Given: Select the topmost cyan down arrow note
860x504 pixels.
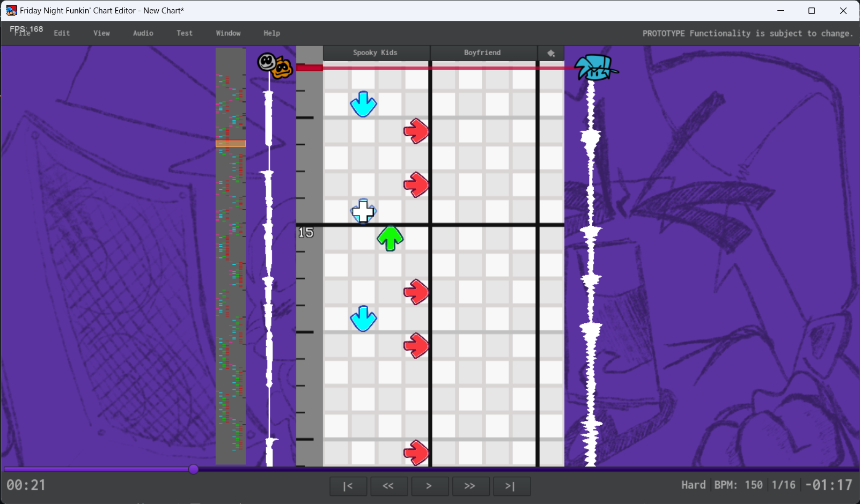Looking at the screenshot, I should 363,104.
